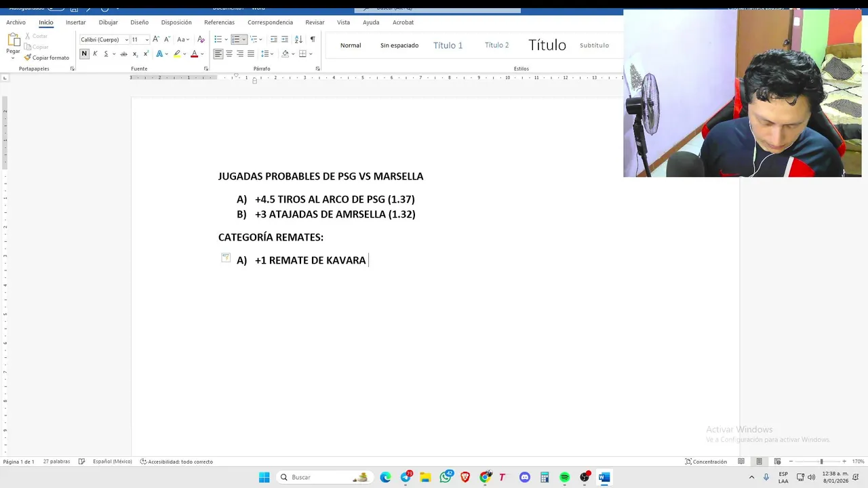Apply red font color
868x488 pixels.
pos(194,54)
